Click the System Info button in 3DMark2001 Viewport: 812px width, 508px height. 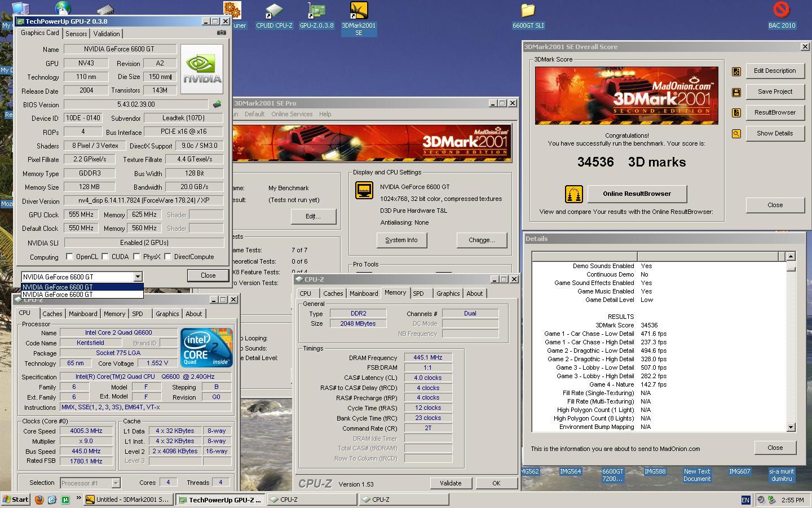tap(401, 240)
